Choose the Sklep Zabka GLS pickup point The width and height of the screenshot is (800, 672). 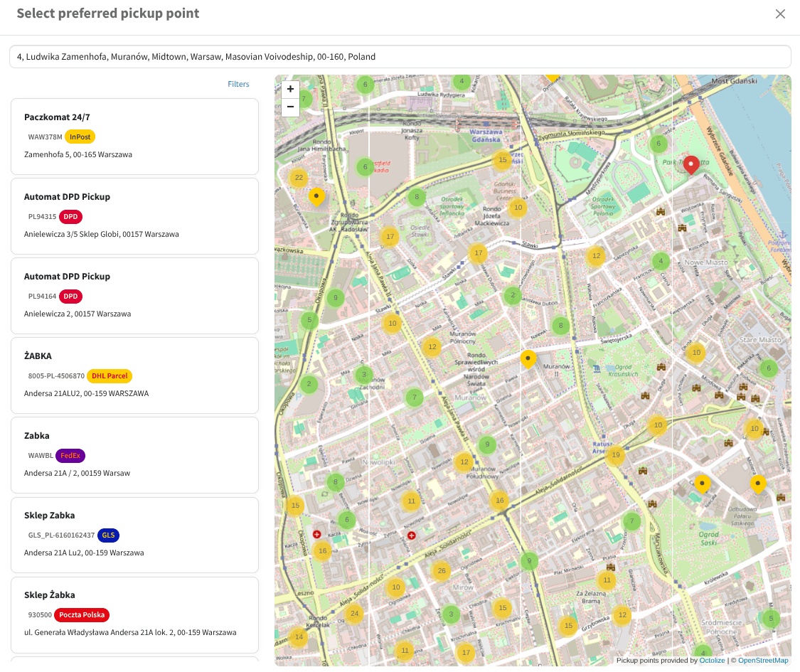coord(134,535)
